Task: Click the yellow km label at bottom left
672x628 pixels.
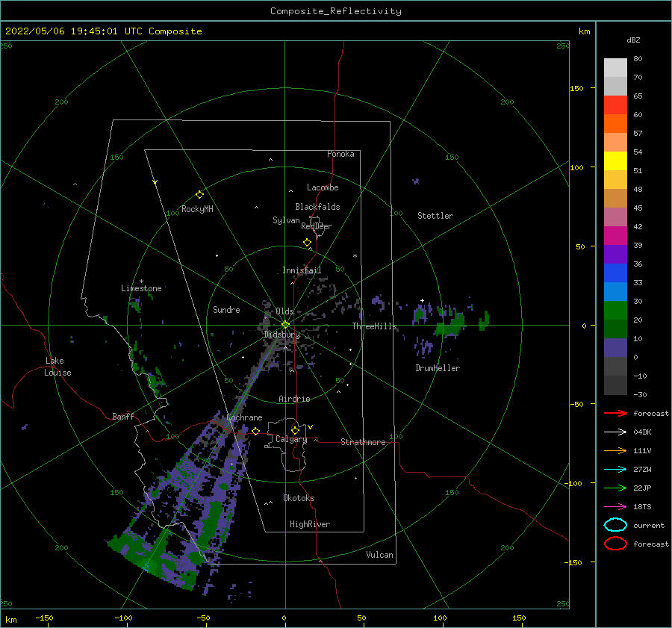Action: tap(10, 620)
